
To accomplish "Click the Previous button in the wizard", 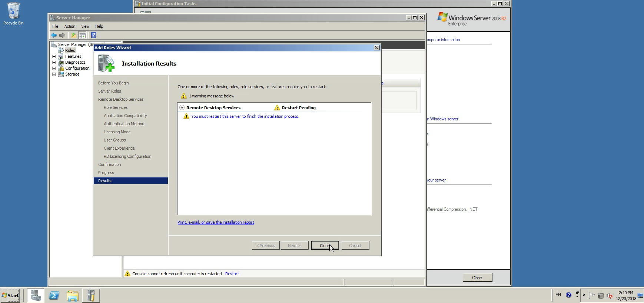I will 266,246.
